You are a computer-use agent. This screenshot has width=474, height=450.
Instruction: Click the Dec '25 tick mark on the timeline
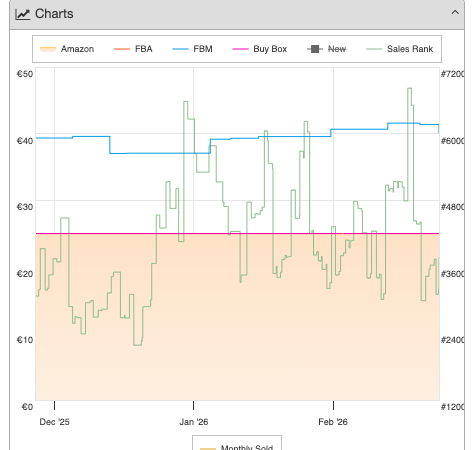pyautogui.click(x=55, y=405)
